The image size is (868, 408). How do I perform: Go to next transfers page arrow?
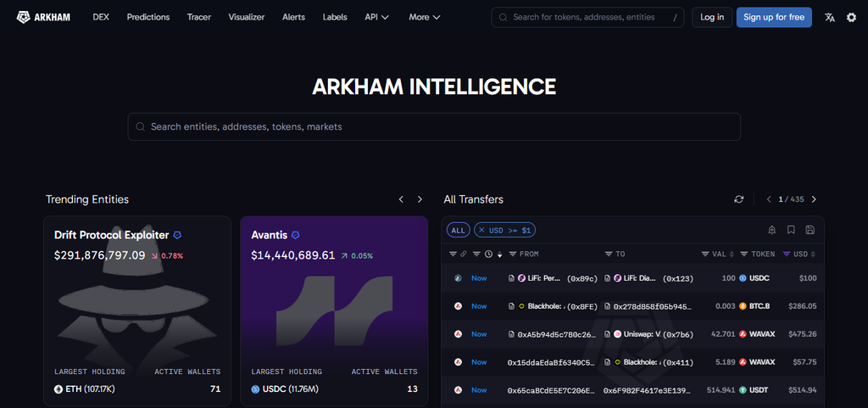(x=814, y=199)
